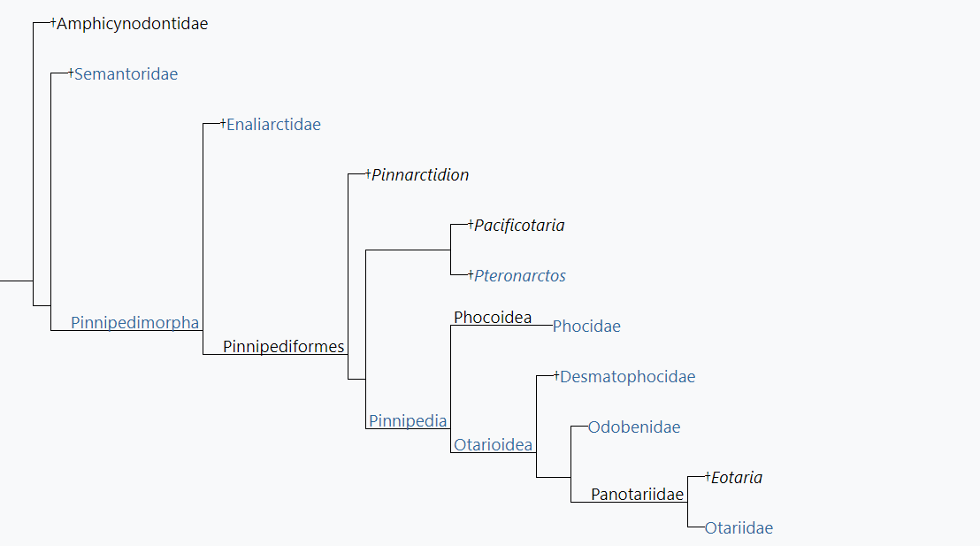Follow the Otarioidea superfamily link
The image size is (980, 546).
494,445
